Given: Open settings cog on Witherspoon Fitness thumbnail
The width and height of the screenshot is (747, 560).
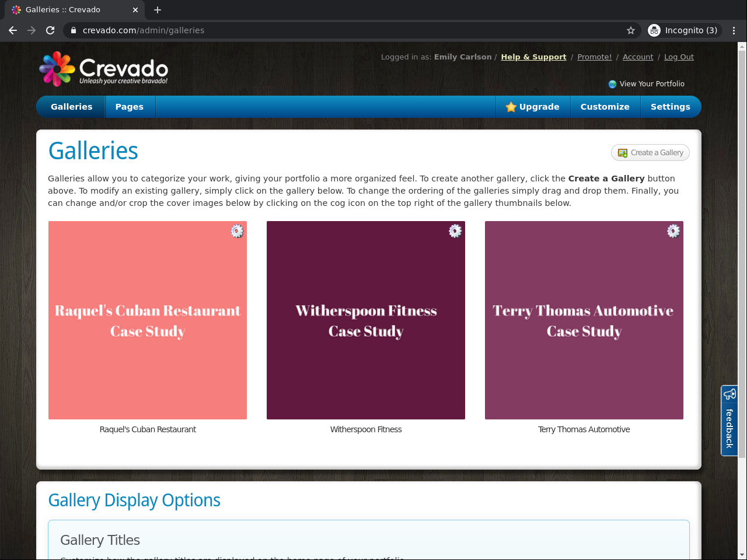Looking at the screenshot, I should click(x=455, y=231).
